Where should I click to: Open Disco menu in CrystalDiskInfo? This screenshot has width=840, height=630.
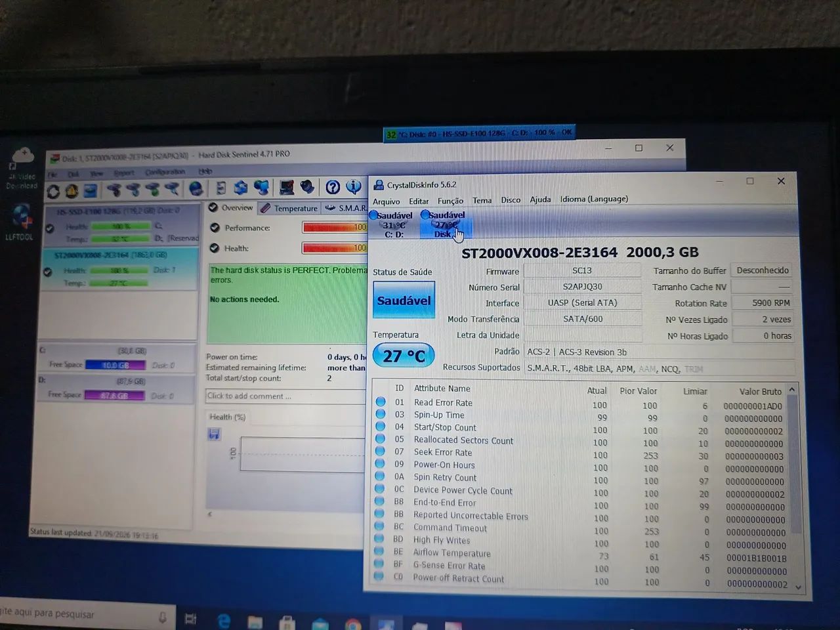(x=511, y=199)
